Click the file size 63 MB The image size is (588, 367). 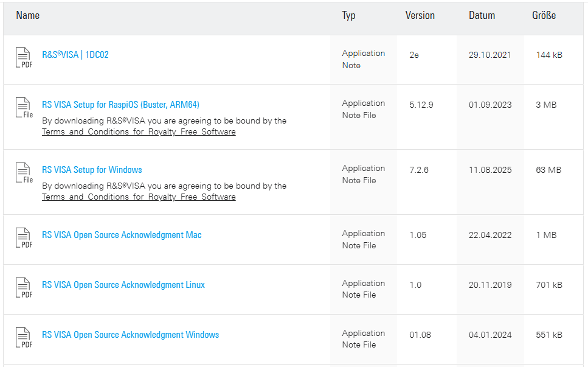(548, 170)
